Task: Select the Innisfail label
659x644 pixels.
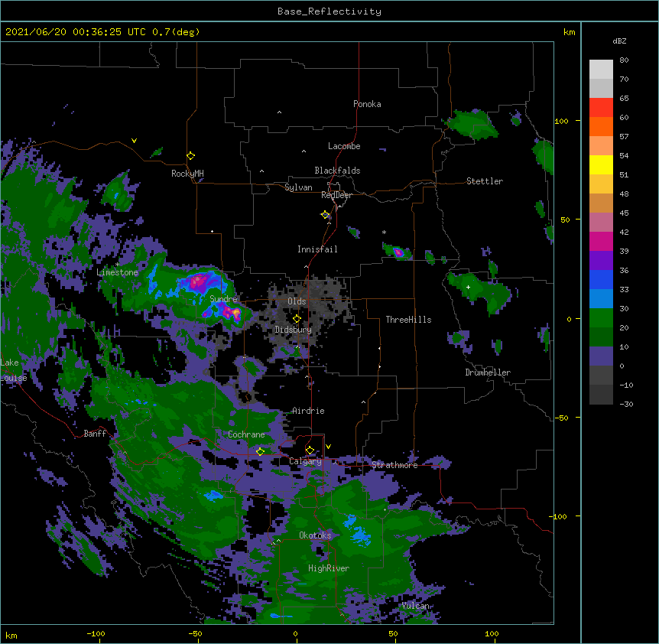Action: tap(317, 249)
